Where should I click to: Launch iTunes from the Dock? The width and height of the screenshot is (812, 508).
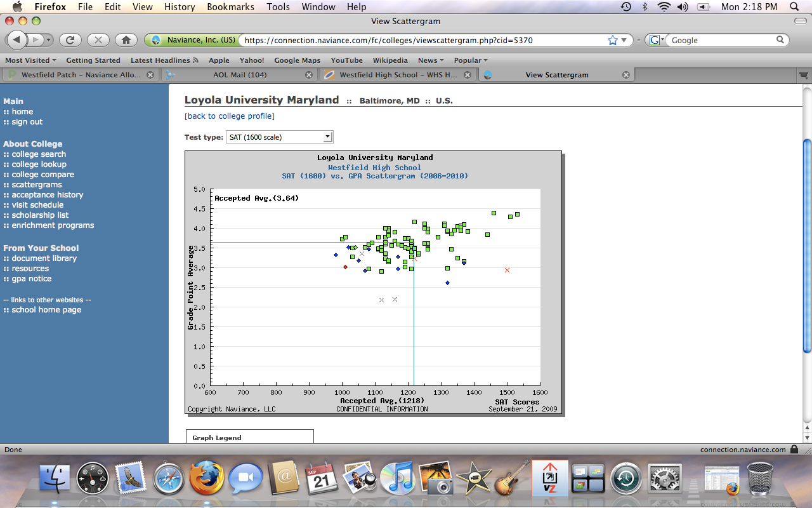tap(397, 478)
